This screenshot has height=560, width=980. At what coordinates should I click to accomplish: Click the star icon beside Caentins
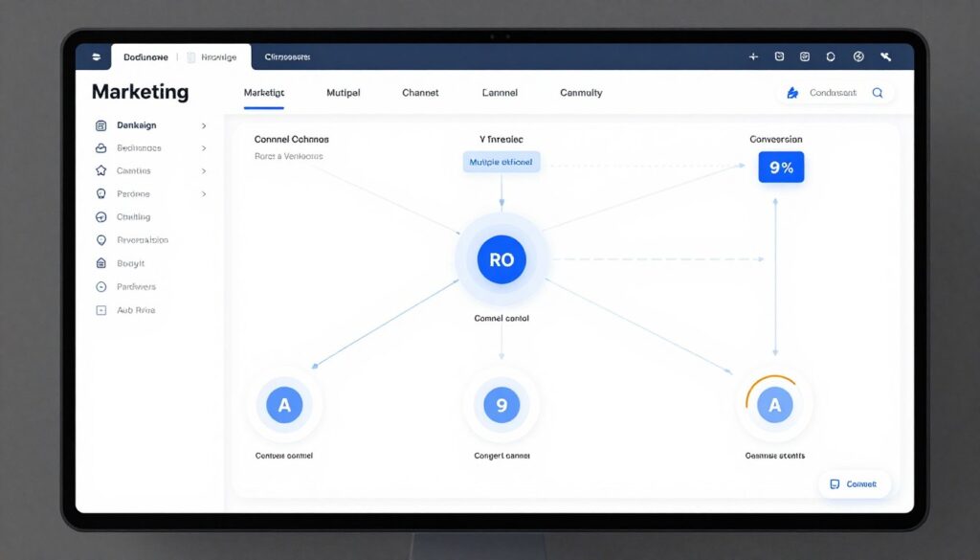[x=100, y=170]
